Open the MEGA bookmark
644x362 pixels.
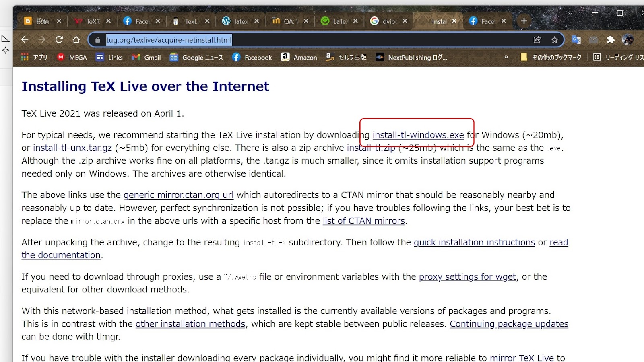coord(72,57)
